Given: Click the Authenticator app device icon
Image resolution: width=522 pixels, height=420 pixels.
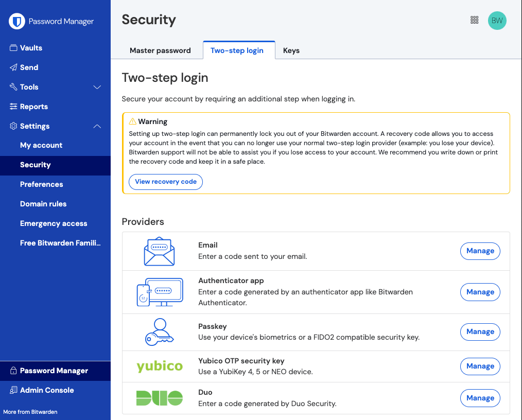Looking at the screenshot, I should (159, 291).
